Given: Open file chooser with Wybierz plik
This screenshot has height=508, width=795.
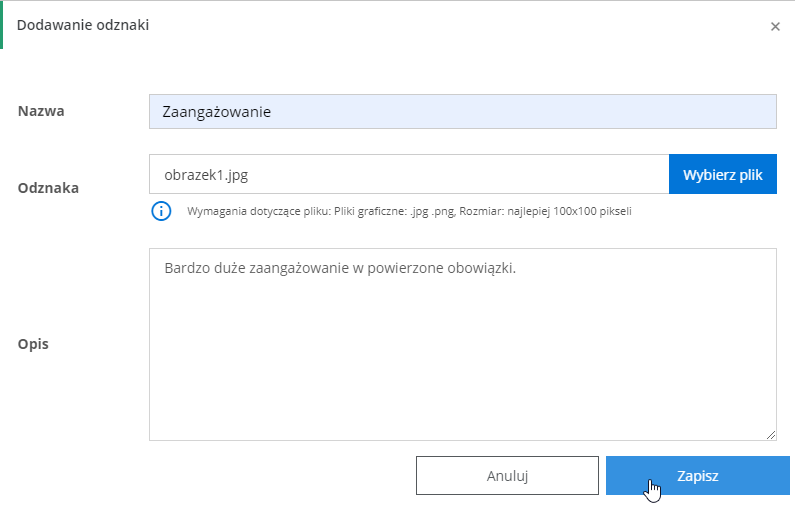Looking at the screenshot, I should [722, 174].
